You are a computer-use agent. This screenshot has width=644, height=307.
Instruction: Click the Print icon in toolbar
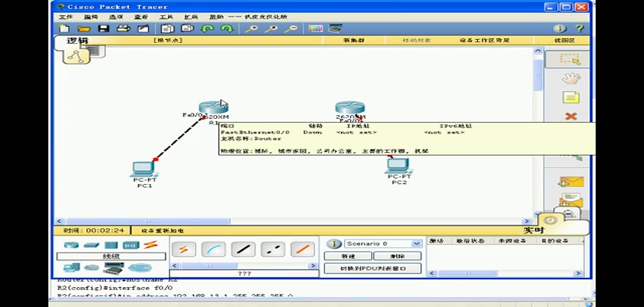tap(123, 29)
